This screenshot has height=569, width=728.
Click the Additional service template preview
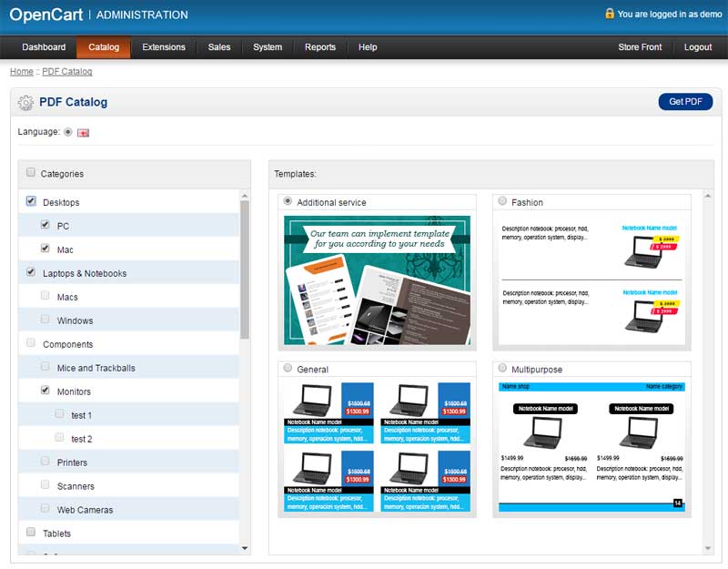tap(377, 280)
